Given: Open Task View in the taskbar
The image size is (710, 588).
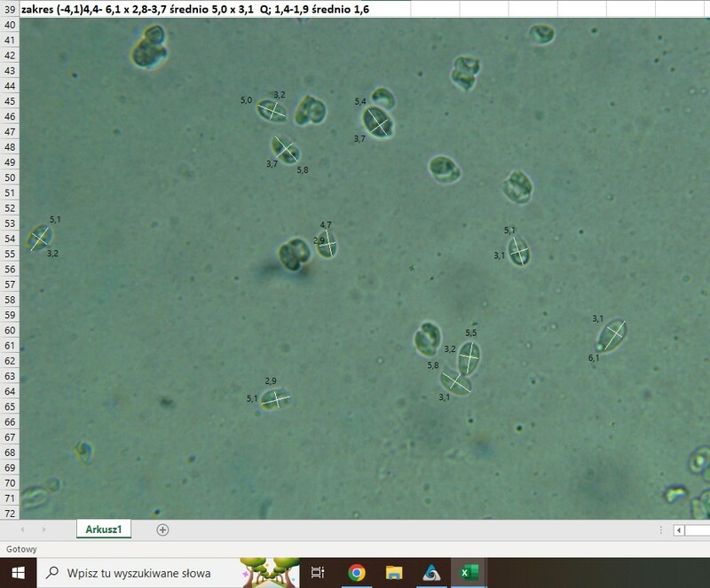Looking at the screenshot, I should pos(318,573).
